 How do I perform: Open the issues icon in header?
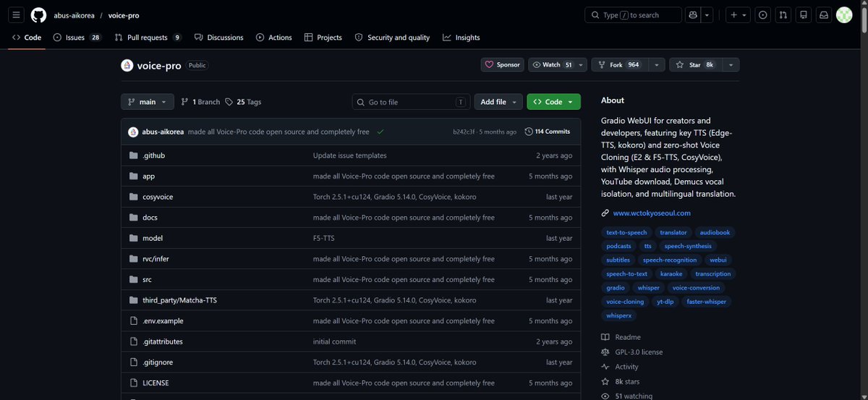762,14
